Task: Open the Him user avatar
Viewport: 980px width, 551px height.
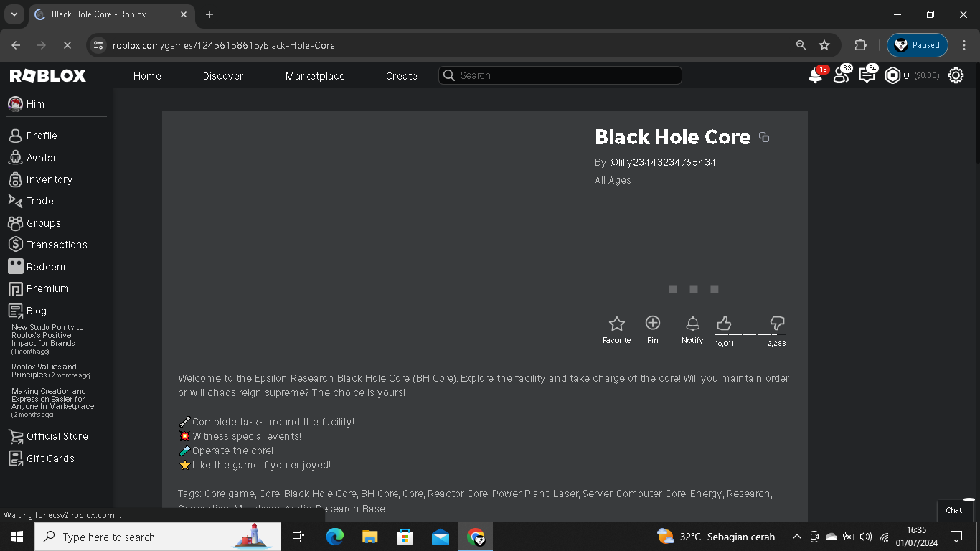Action: 15,104
